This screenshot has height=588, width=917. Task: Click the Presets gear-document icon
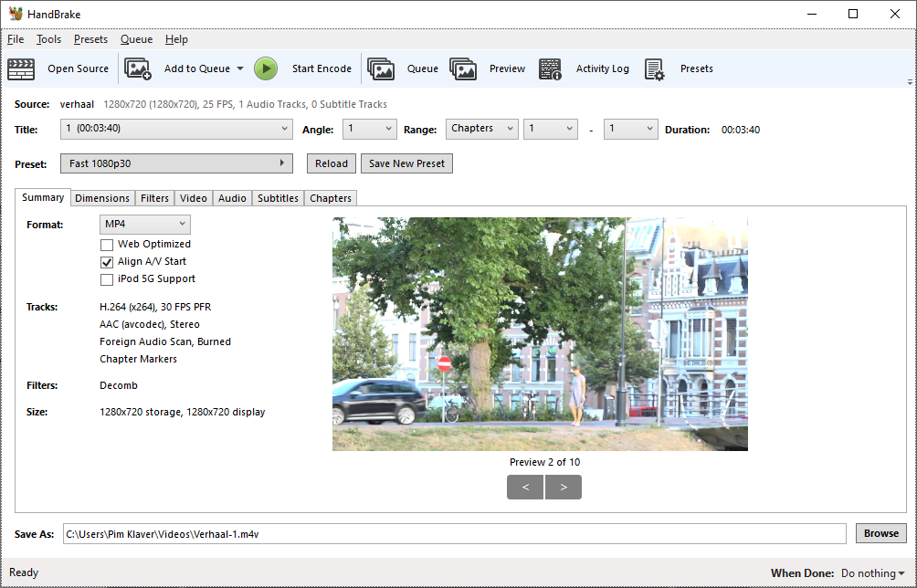click(x=655, y=69)
